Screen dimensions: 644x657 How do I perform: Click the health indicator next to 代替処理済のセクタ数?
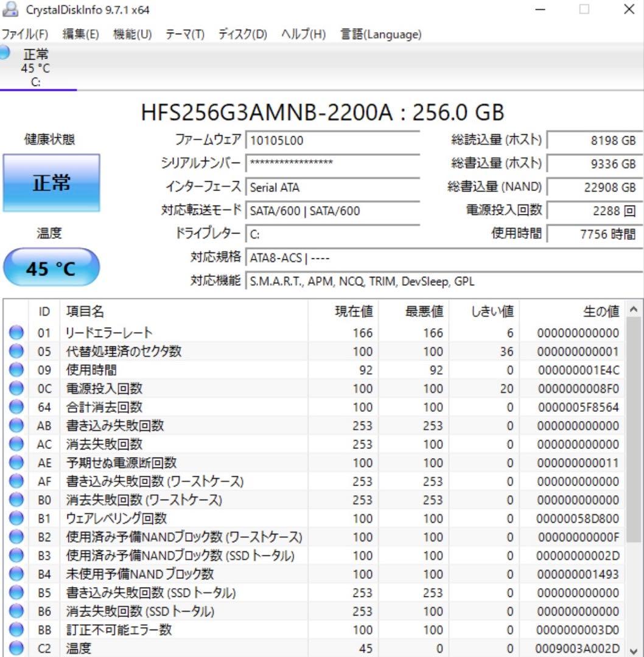16,351
